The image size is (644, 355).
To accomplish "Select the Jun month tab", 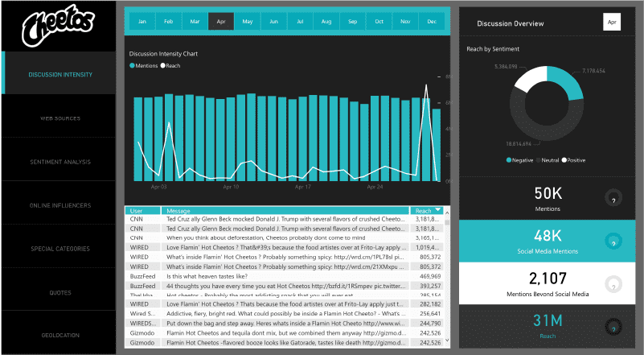I will tap(273, 22).
